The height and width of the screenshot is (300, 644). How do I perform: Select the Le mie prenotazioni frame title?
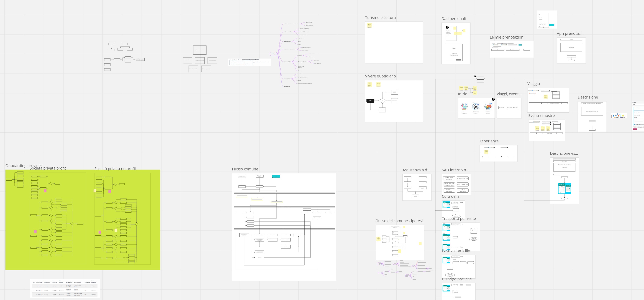pos(507,37)
